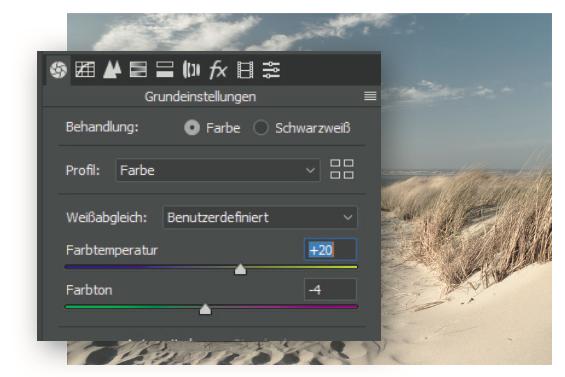The image size is (565, 377).
Task: Open the Presets sliders tab icon
Action: point(271,70)
